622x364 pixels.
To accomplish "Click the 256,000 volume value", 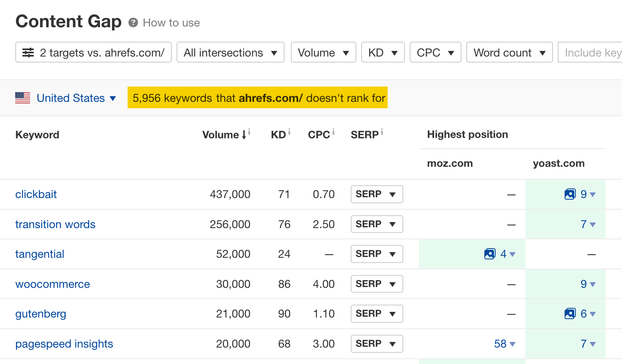I will click(x=230, y=224).
